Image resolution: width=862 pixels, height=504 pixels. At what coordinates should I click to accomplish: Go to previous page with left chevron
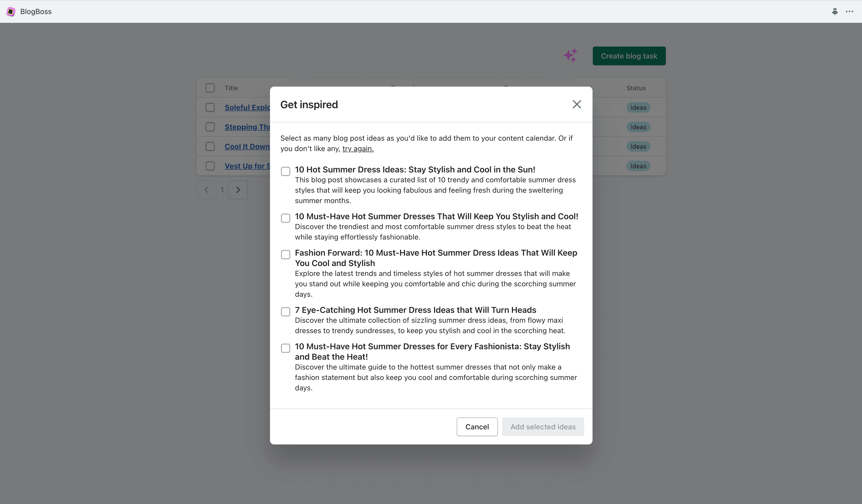point(206,190)
